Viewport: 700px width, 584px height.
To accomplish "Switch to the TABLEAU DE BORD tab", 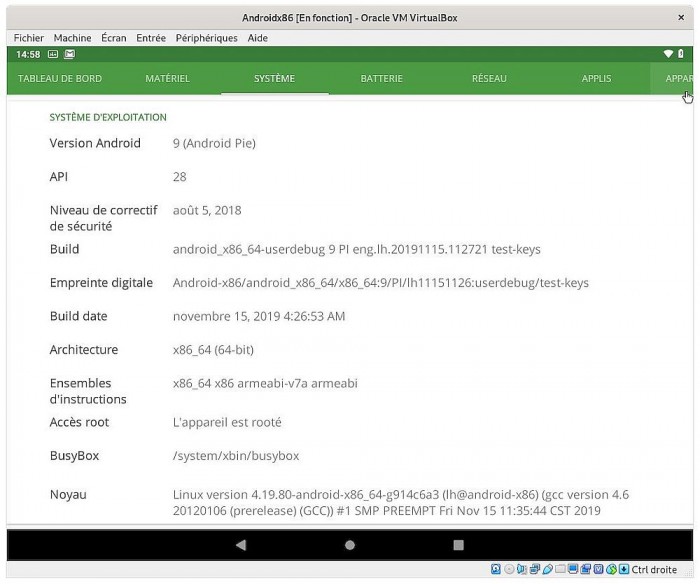I will click(60, 79).
